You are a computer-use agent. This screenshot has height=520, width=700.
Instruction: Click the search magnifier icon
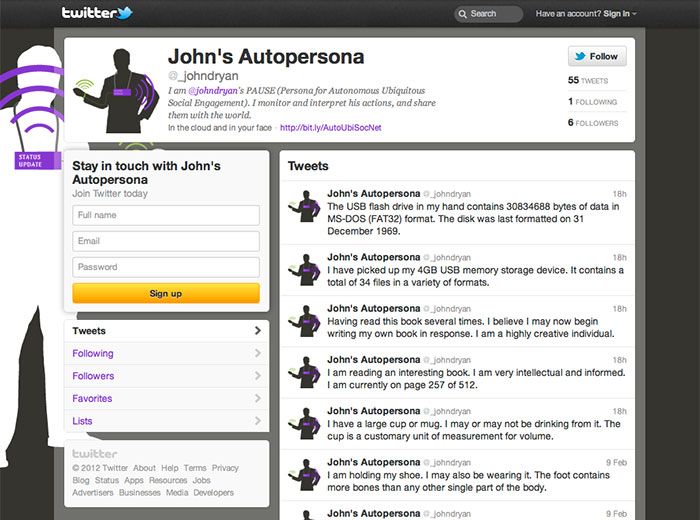(462, 14)
